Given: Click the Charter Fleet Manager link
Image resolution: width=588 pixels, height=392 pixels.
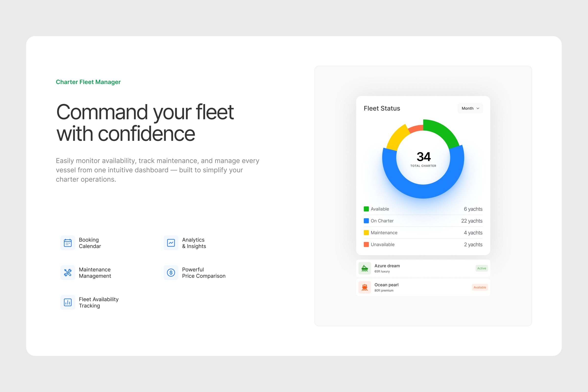Looking at the screenshot, I should [88, 82].
